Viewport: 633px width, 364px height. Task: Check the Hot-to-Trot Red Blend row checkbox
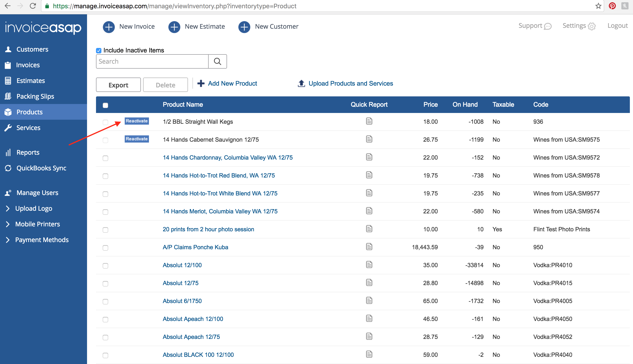tap(105, 176)
